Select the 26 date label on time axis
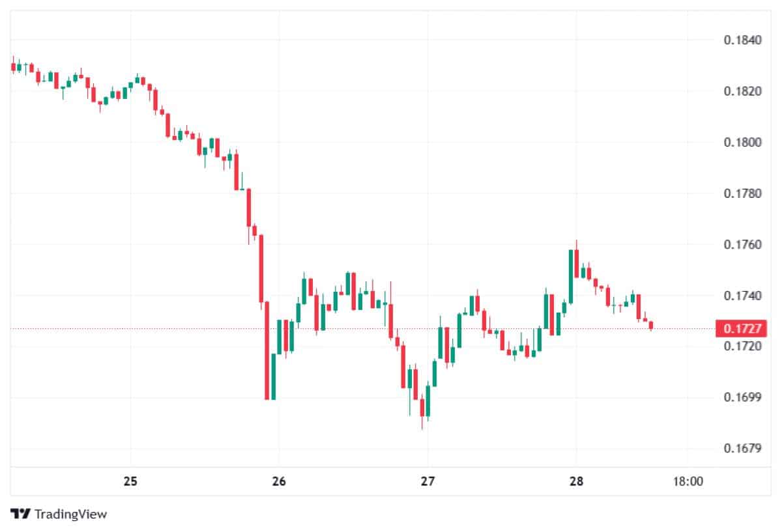Viewport: 782px width, 532px height. [279, 482]
